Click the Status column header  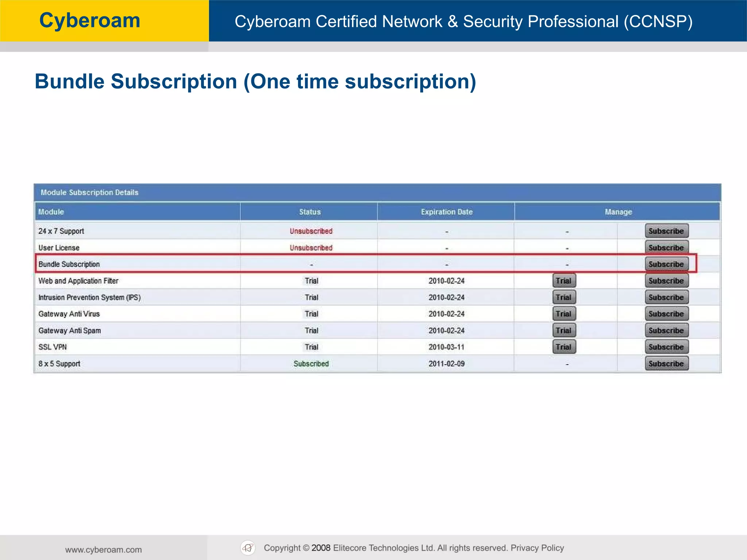pos(310,212)
